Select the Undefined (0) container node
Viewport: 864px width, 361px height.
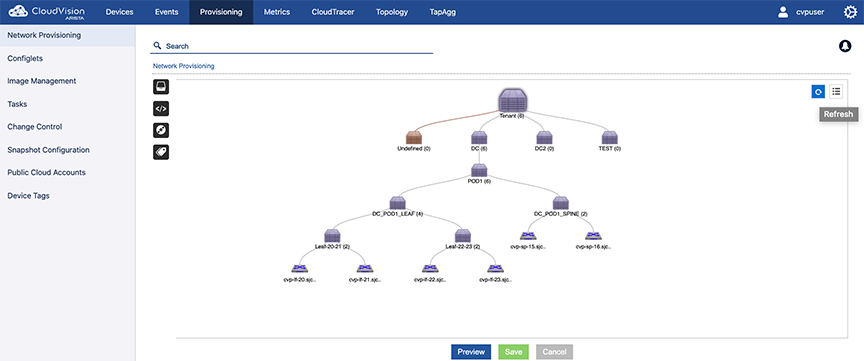point(414,138)
